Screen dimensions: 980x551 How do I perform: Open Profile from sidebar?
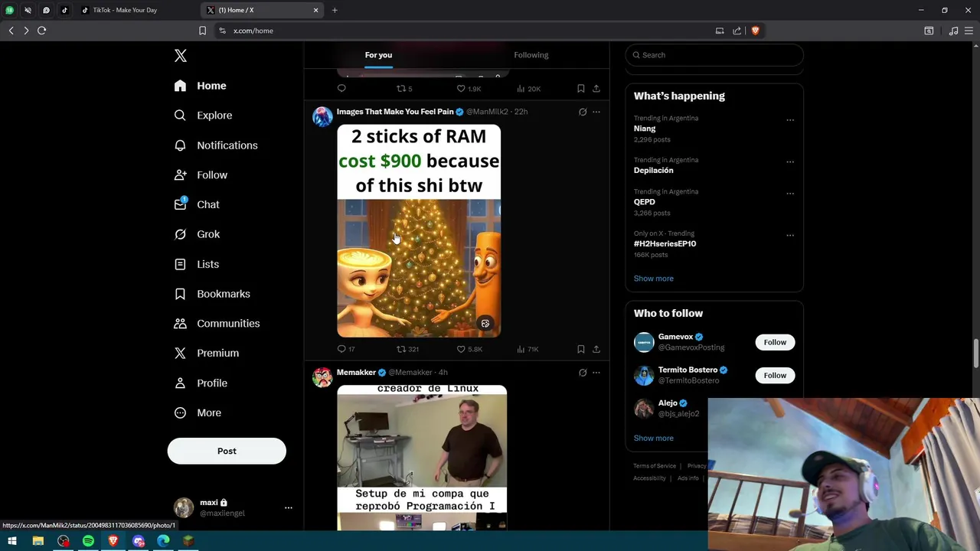tap(201, 383)
